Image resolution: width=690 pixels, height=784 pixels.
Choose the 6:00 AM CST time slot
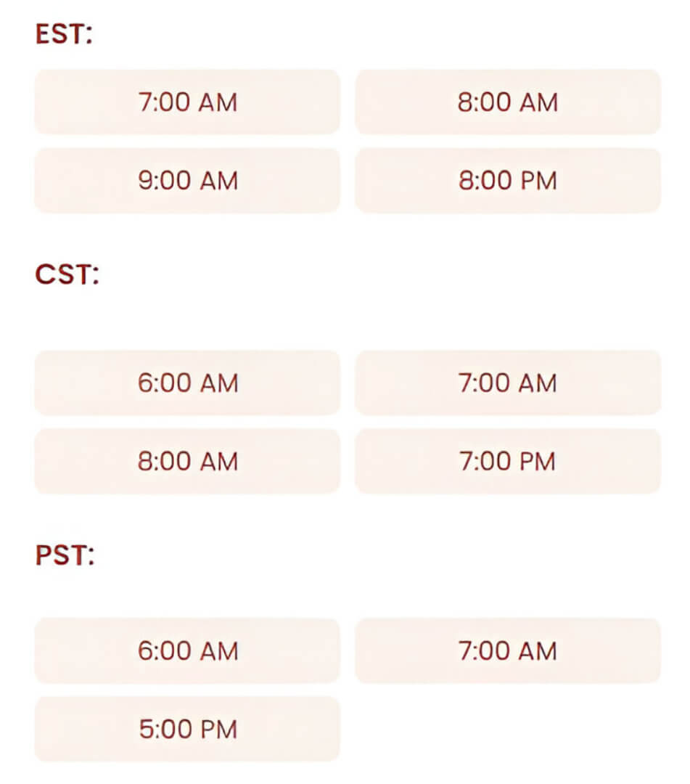click(x=187, y=383)
